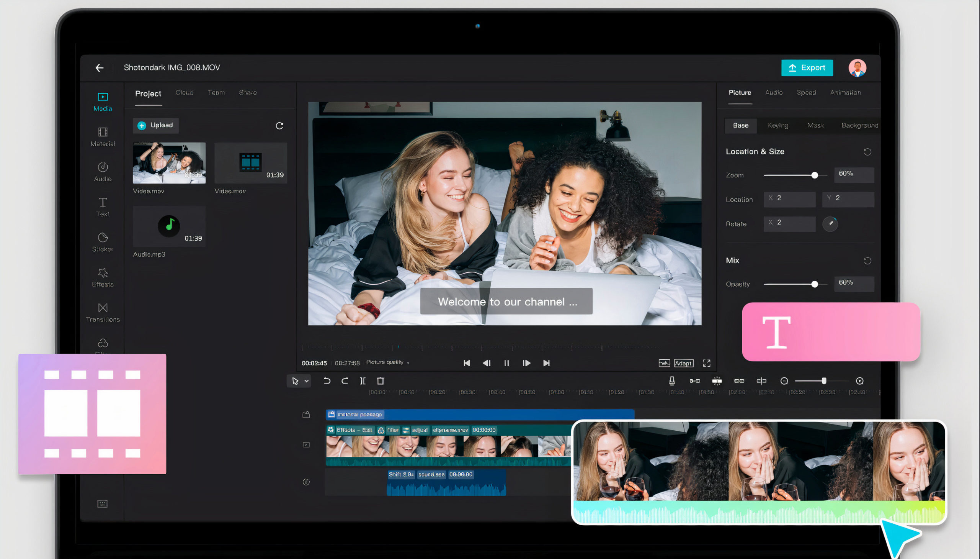Open the selection tool dropdown arrow
980x559 pixels.
tap(307, 381)
